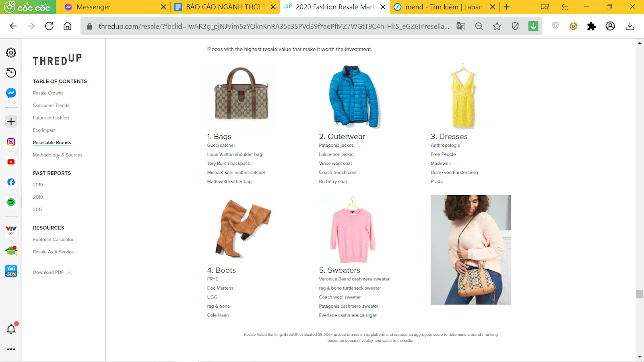This screenshot has height=362, width=644.
Task: Open Tiki -50% sidebar shortcut
Action: coord(11,271)
